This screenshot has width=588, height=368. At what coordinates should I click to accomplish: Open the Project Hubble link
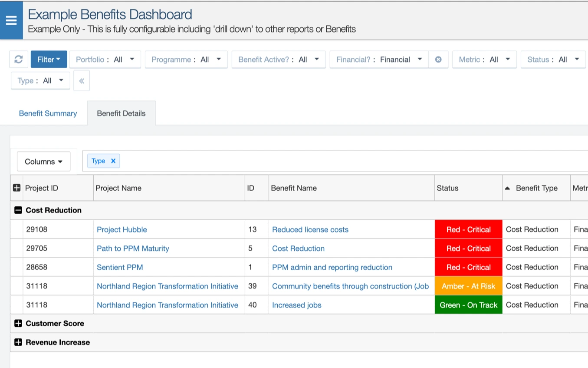[122, 230]
